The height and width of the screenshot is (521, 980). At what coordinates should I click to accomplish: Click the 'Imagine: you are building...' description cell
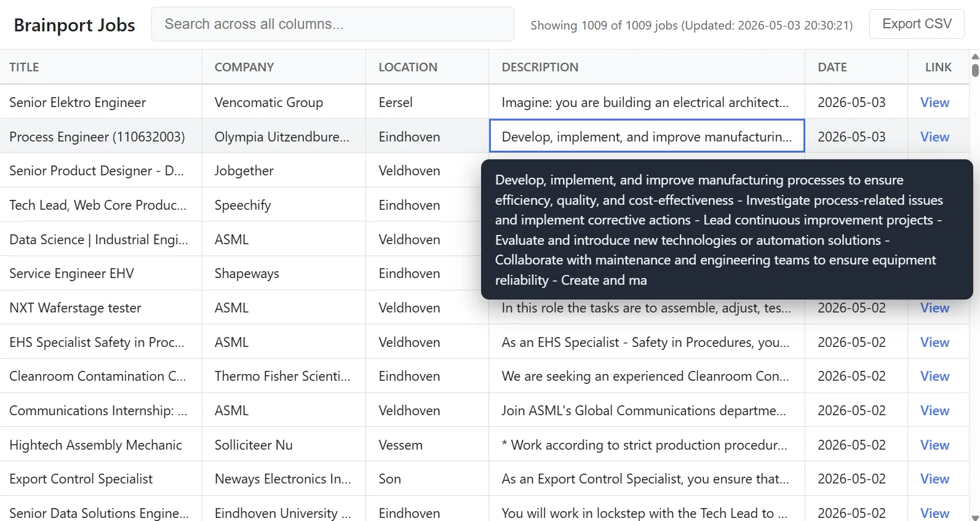tap(647, 102)
